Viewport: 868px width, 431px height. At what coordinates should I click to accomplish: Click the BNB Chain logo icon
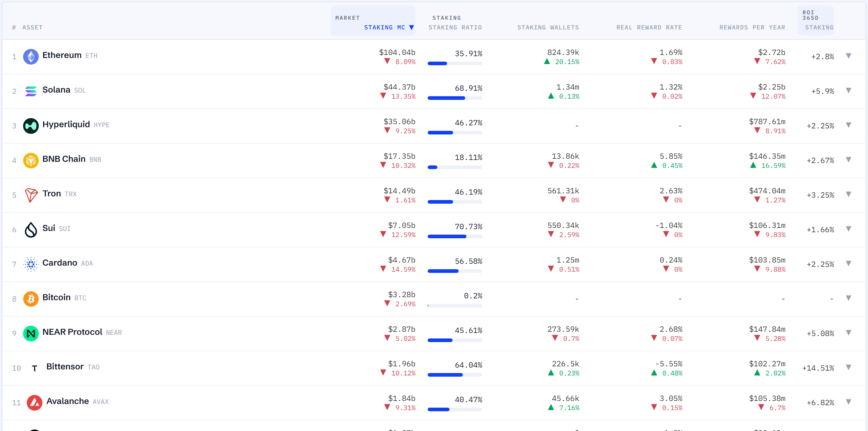click(x=31, y=161)
